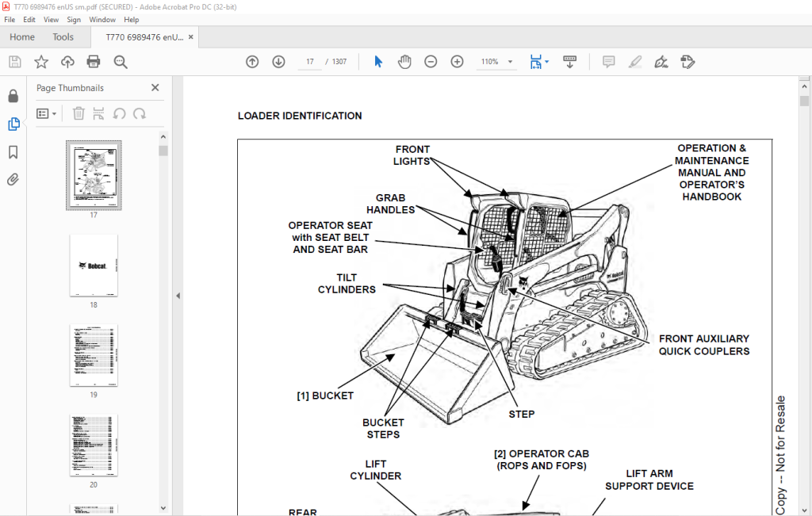812x516 pixels.
Task: Open the Find text magnifier tool
Action: (x=121, y=62)
